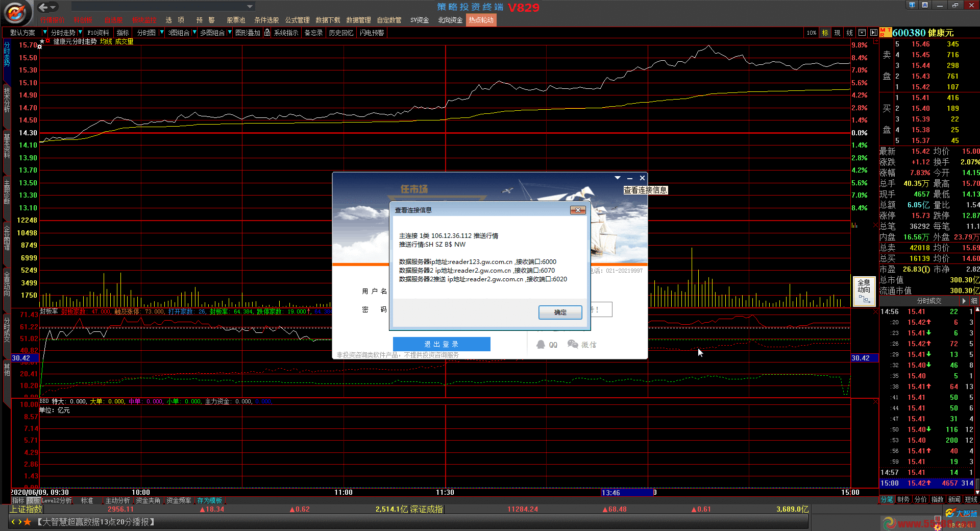The width and height of the screenshot is (980, 531).
Task: Click the 上证指数 status bar label
Action: (x=27, y=509)
